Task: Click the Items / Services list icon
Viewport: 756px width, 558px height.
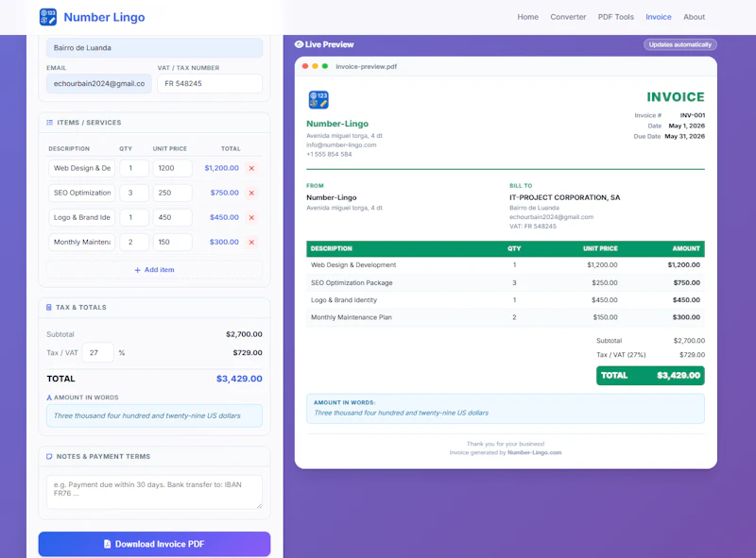Action: (50, 123)
